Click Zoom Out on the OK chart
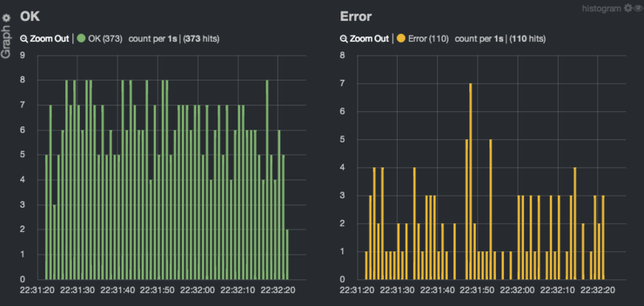Screen dimensions: 644x306 (x=44, y=39)
